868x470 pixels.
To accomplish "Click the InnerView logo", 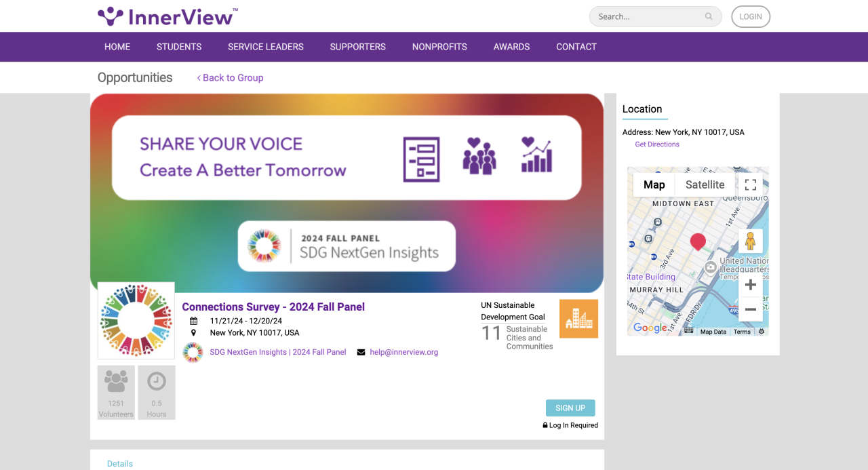I will pos(167,16).
